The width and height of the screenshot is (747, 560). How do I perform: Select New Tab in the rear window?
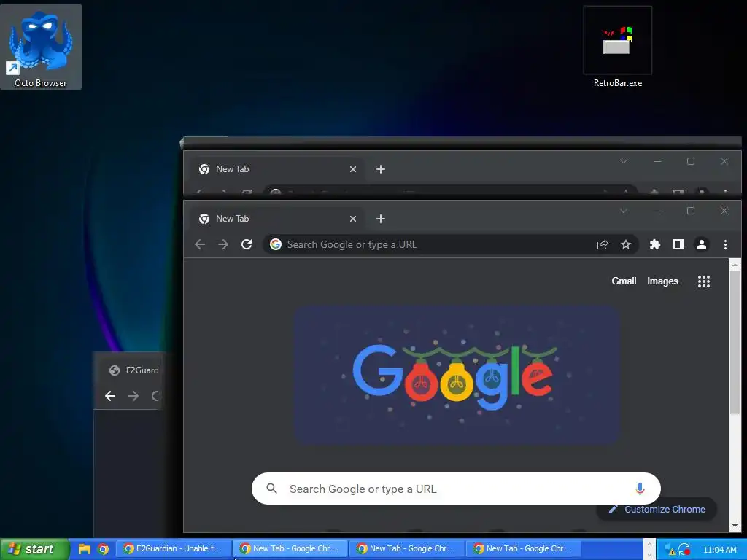279,169
